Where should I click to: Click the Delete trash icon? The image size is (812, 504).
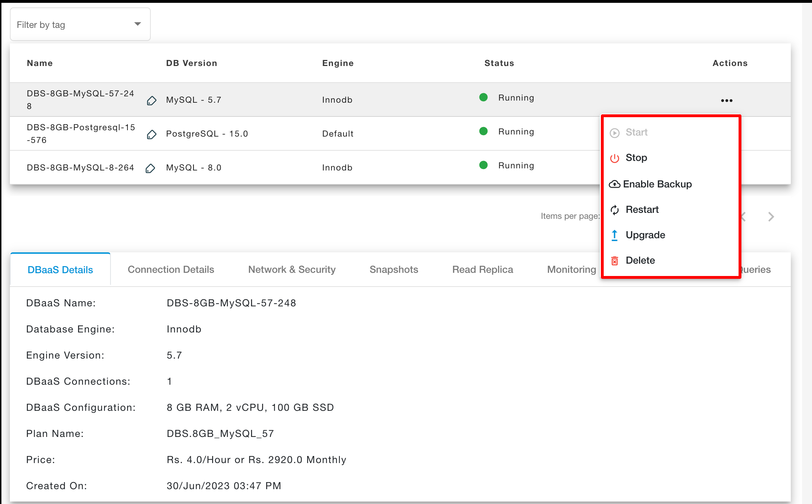tap(615, 261)
